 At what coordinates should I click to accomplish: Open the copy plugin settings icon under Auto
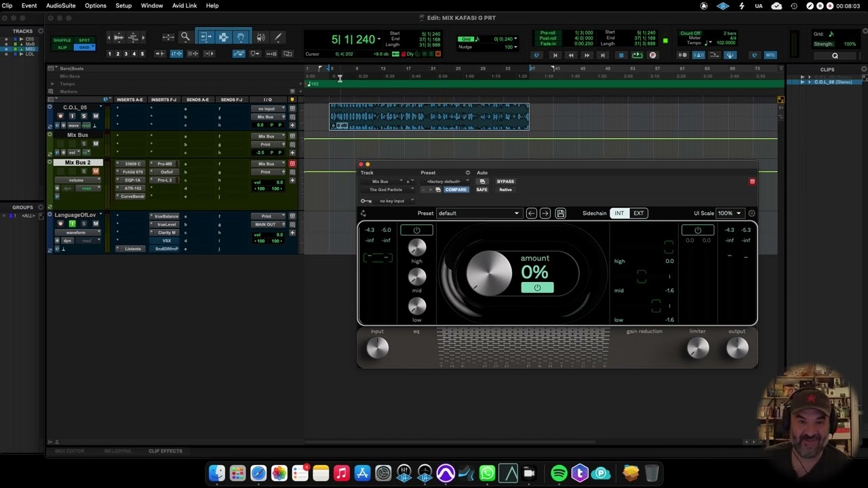click(482, 182)
